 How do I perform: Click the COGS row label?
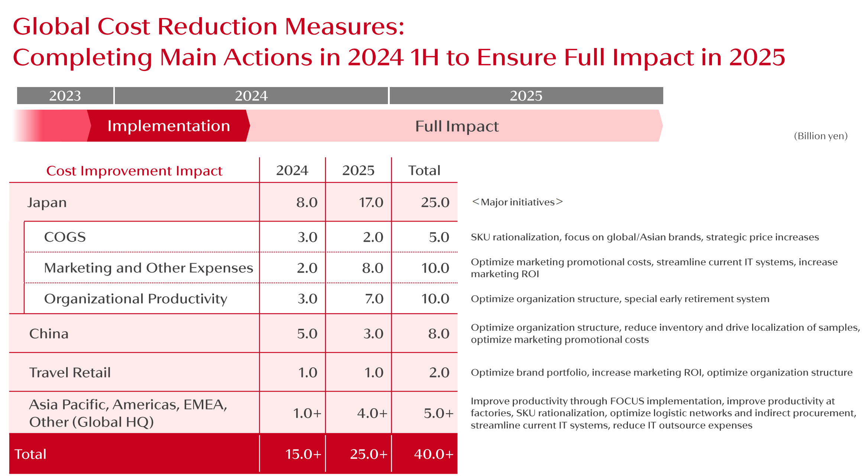pyautogui.click(x=65, y=237)
